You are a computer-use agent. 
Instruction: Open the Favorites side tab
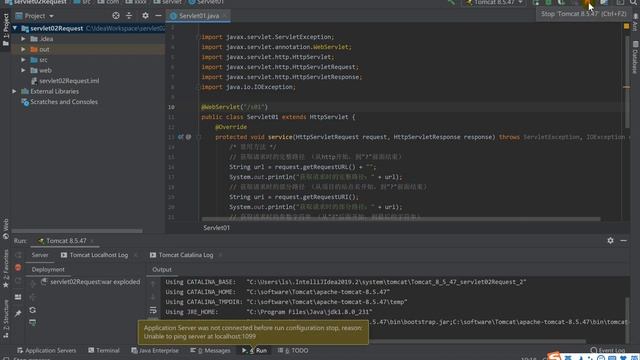click(x=5, y=269)
